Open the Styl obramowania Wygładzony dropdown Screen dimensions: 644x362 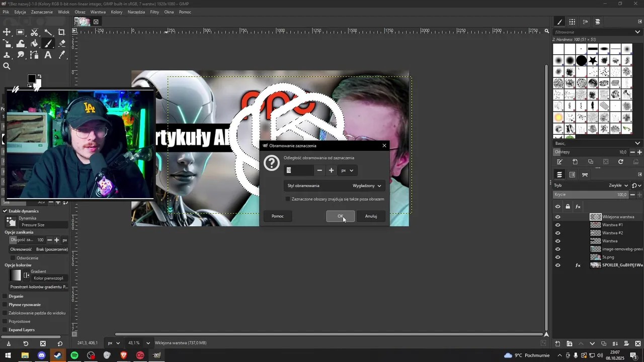[x=335, y=186]
